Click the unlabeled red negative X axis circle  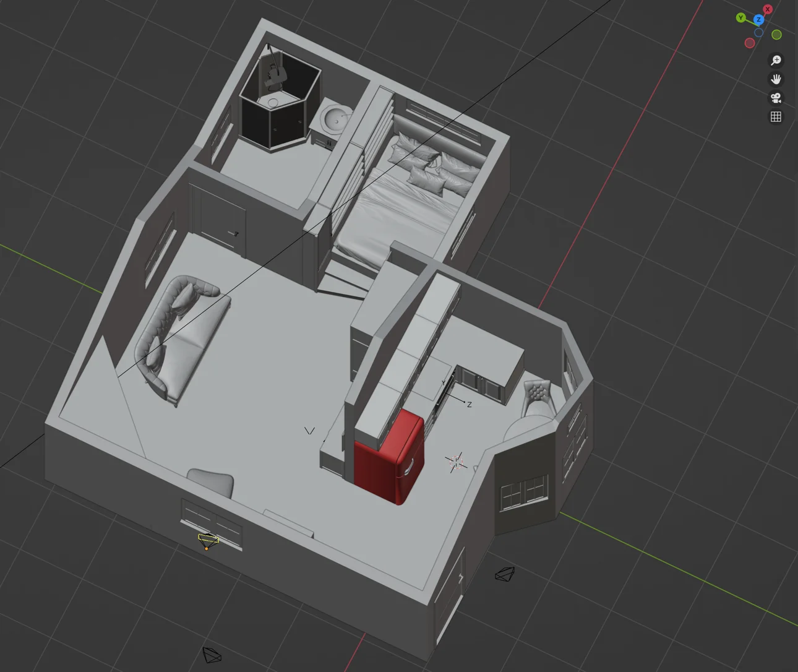(750, 43)
